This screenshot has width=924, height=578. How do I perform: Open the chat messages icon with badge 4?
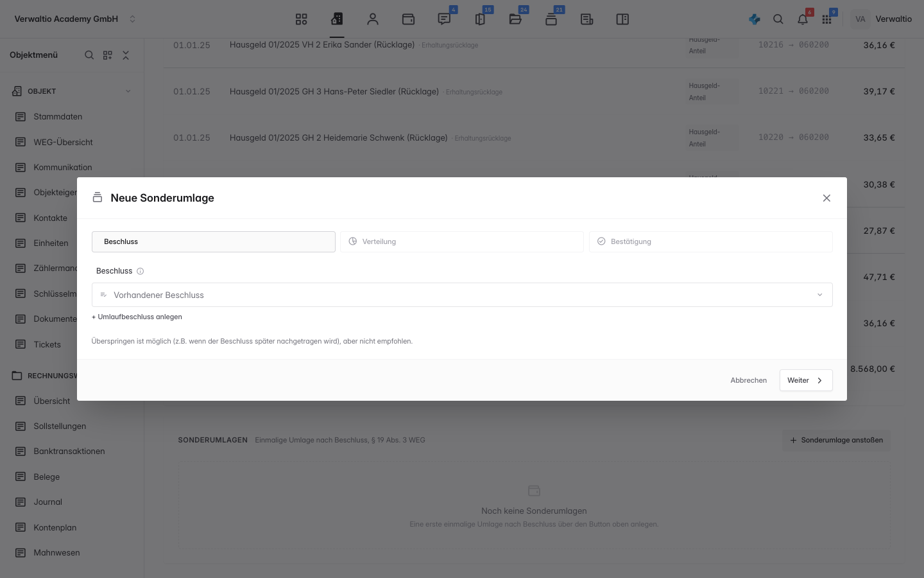pos(444,19)
